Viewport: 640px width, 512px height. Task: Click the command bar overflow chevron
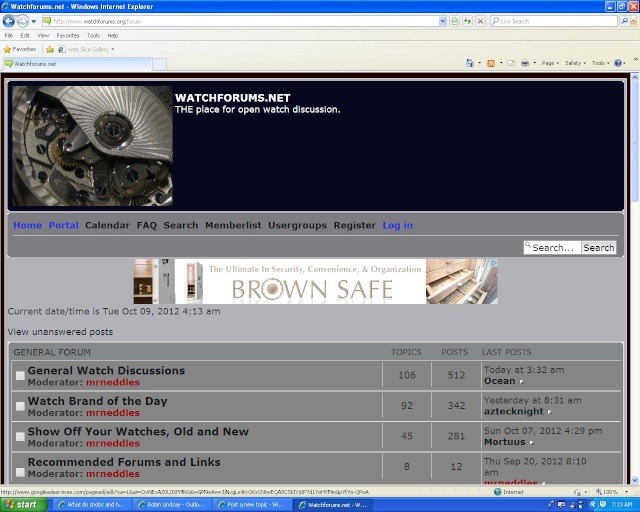(x=636, y=60)
